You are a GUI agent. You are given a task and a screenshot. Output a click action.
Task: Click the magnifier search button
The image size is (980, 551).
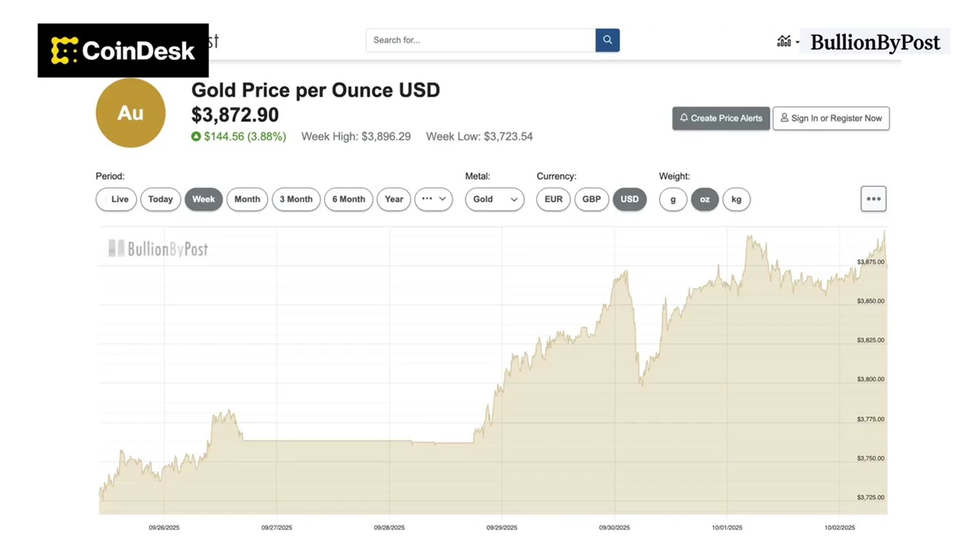tap(607, 40)
